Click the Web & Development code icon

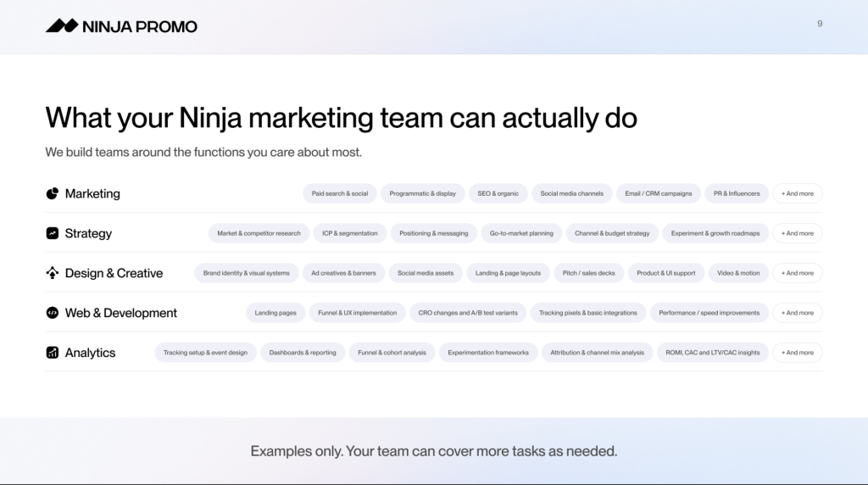tap(52, 313)
